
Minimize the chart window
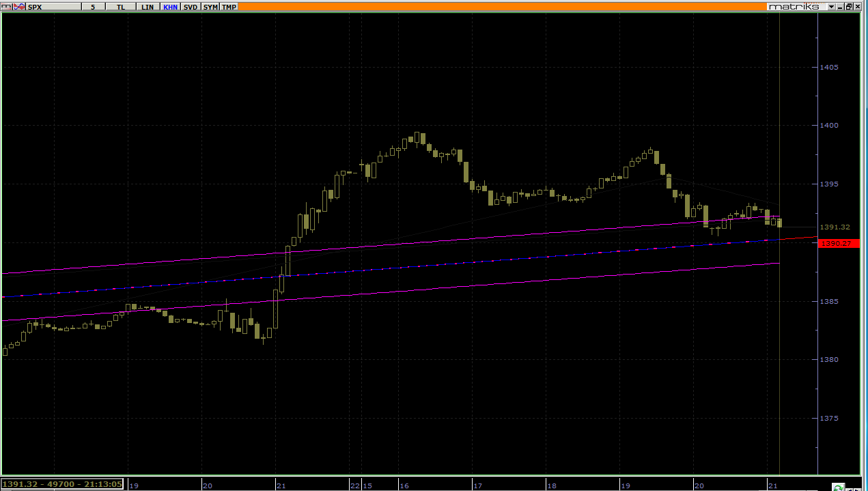(x=841, y=6)
